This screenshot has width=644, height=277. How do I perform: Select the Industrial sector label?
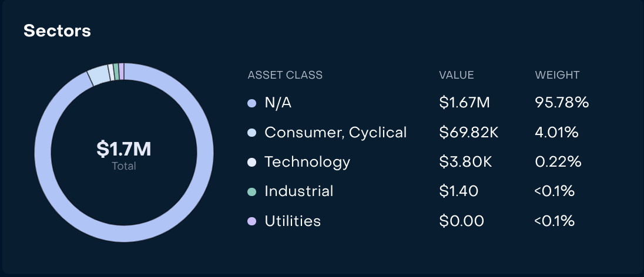(299, 191)
